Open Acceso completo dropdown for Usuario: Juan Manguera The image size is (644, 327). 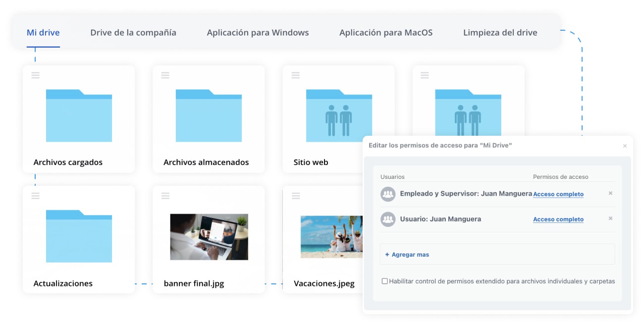coord(558,219)
